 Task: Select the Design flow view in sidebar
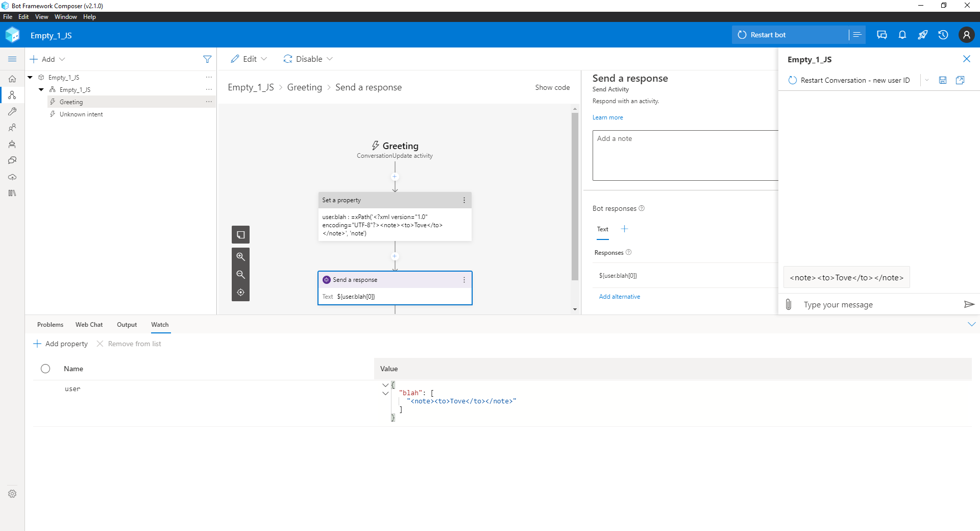[12, 95]
